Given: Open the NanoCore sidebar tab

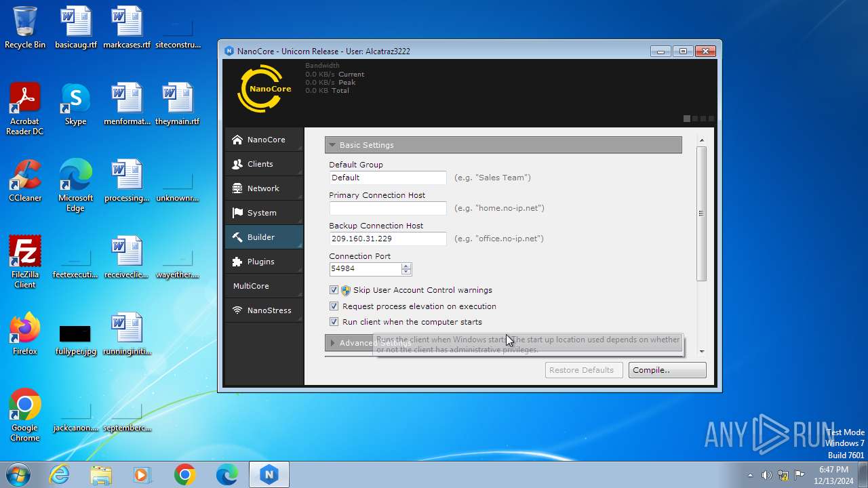Looking at the screenshot, I should [264, 140].
